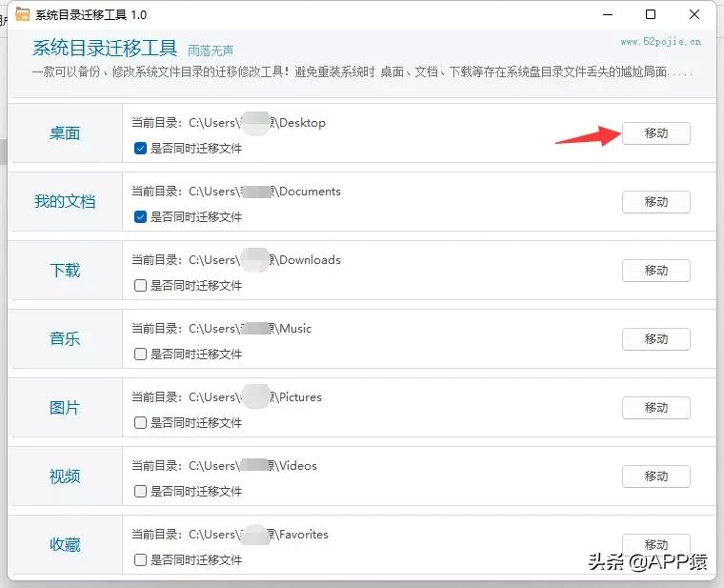Minimize the 系统目录迁移工具 window
This screenshot has height=588, width=724.
pyautogui.click(x=607, y=15)
